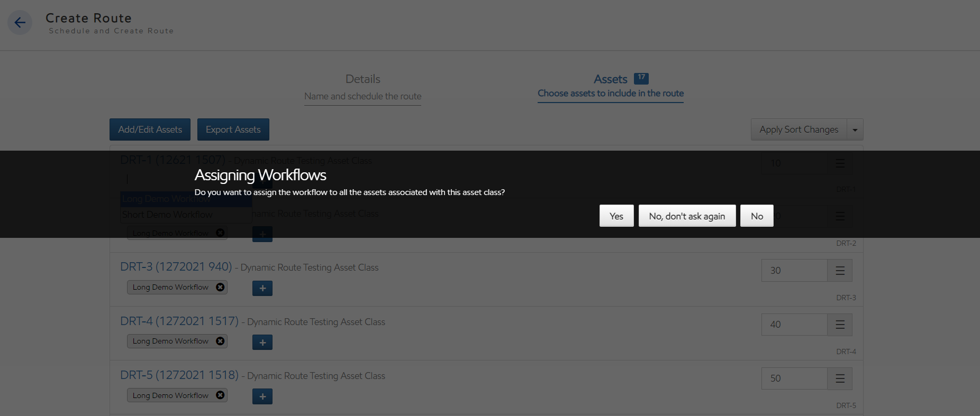The width and height of the screenshot is (980, 416).
Task: Switch to the Details tab
Action: click(362, 86)
